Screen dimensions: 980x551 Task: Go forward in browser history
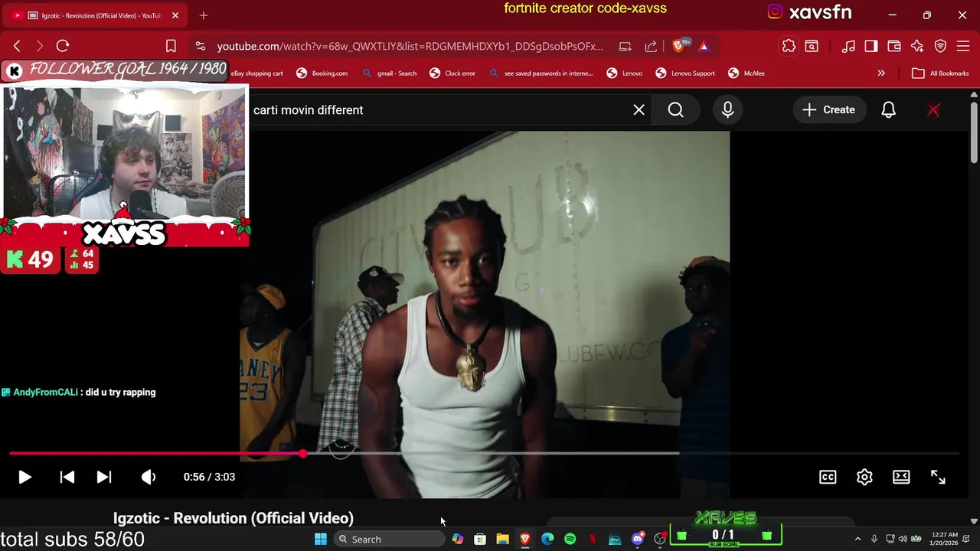click(40, 46)
